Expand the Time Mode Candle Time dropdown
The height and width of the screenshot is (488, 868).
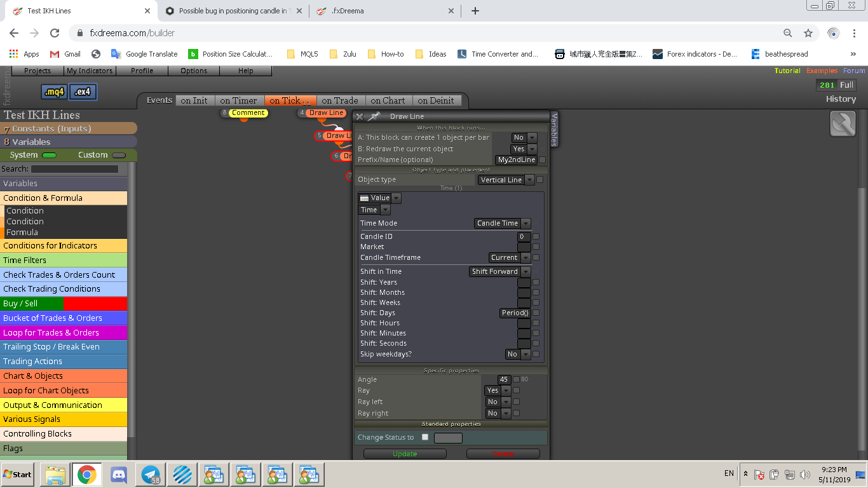coord(503,223)
